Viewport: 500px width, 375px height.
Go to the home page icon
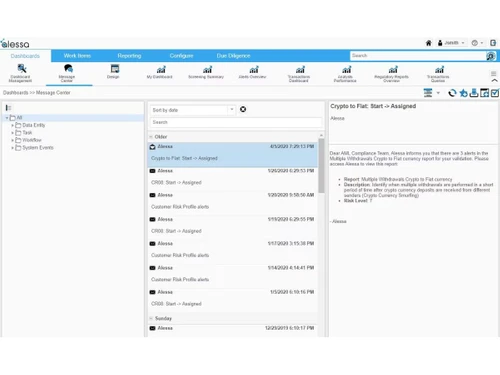coord(429,43)
